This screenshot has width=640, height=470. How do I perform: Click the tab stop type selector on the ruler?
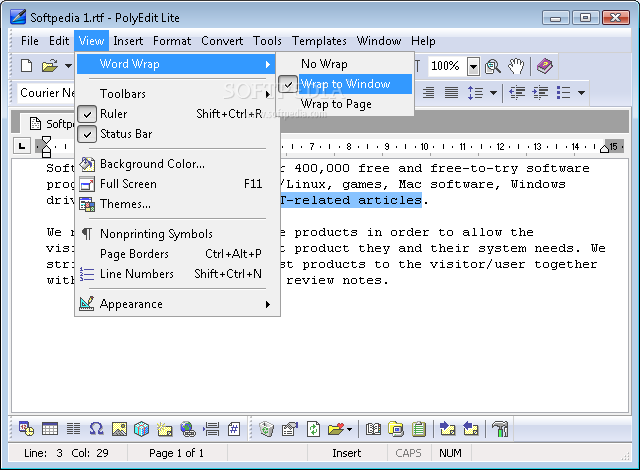(22, 146)
